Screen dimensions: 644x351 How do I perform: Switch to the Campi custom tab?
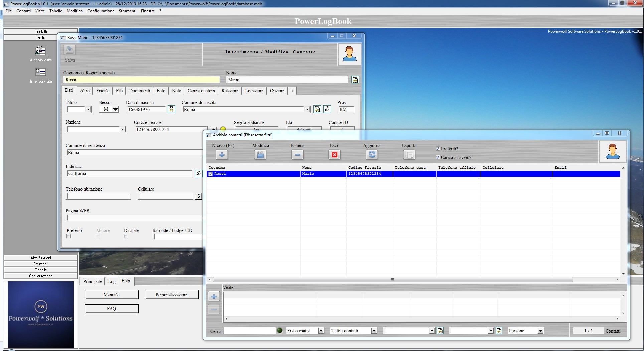tap(201, 91)
